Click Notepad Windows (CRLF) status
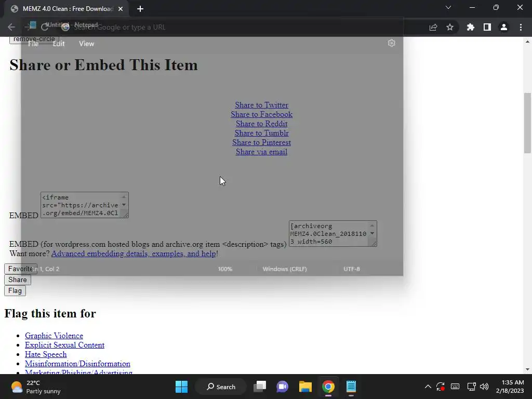This screenshot has height=399, width=532. coord(285,269)
